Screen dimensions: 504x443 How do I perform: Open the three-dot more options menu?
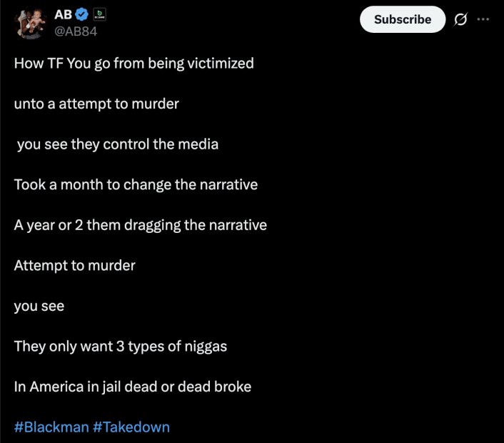(483, 19)
